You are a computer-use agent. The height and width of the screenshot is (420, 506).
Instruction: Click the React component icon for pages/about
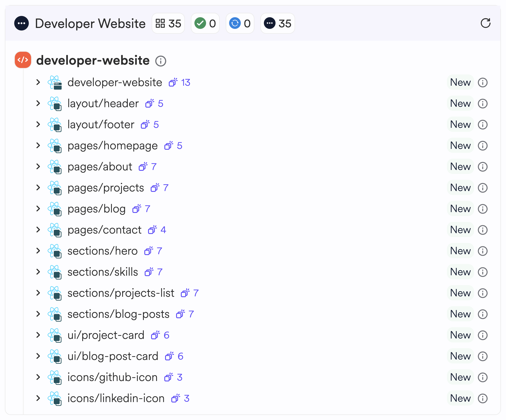click(x=55, y=167)
